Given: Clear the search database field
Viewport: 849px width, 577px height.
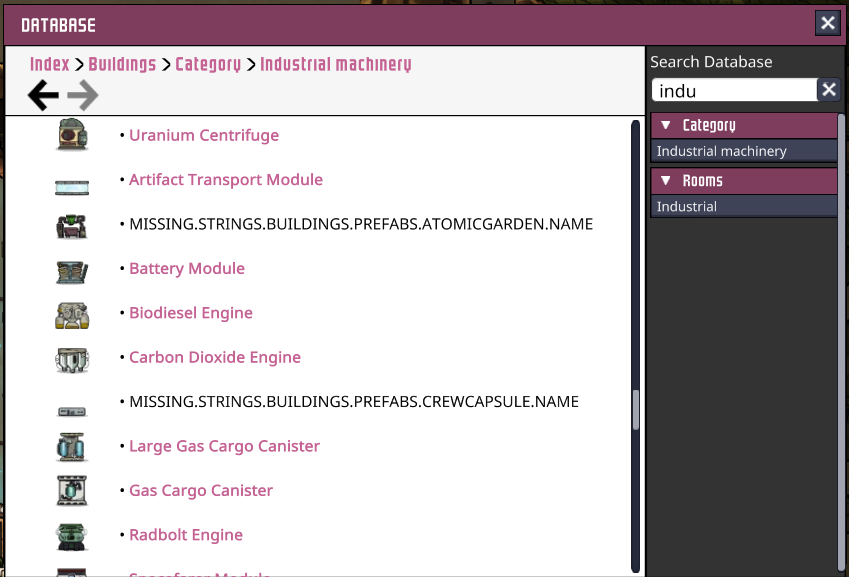Looking at the screenshot, I should click(829, 91).
